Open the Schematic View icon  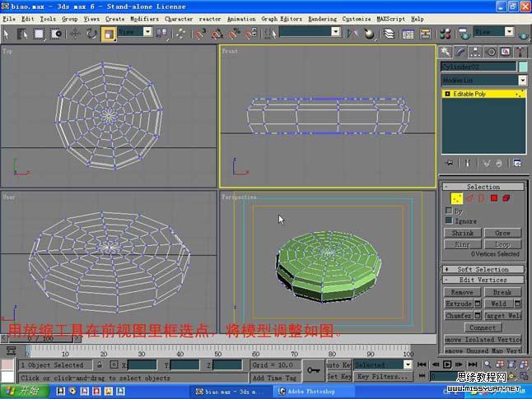425,34
